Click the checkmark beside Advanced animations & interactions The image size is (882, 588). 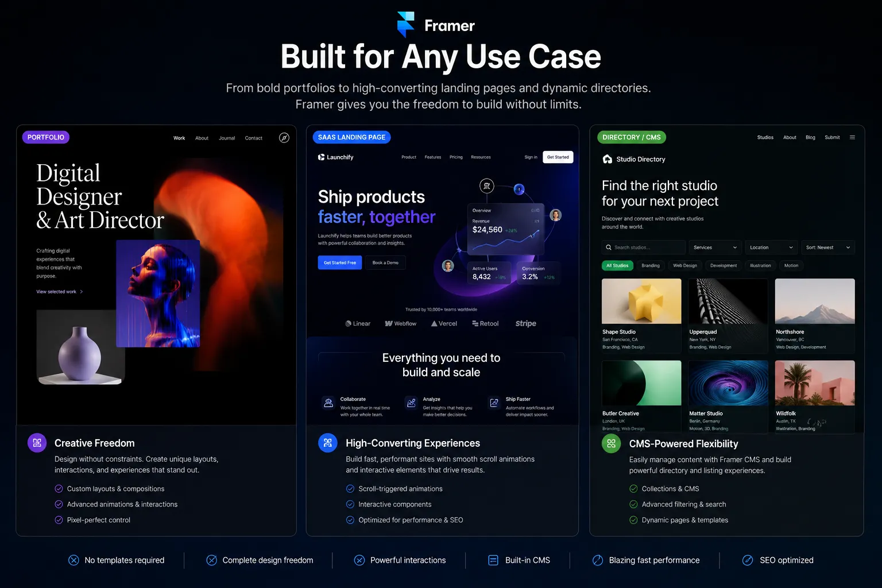pyautogui.click(x=59, y=504)
